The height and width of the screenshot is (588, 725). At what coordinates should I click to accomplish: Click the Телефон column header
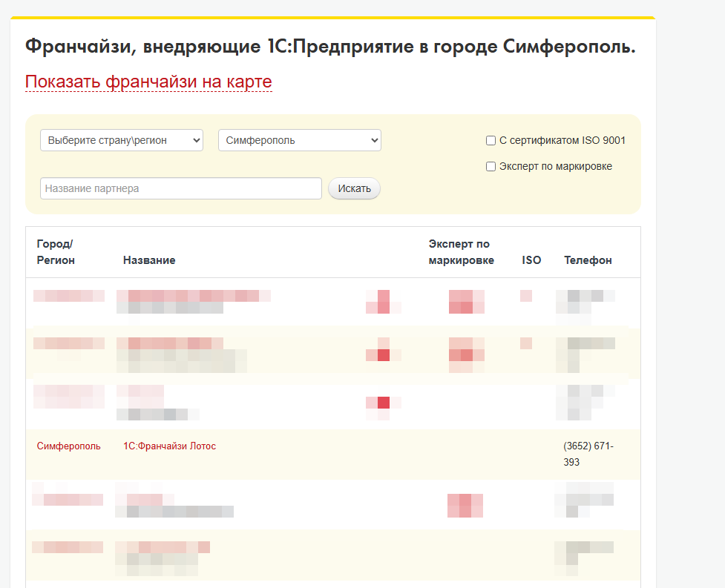588,260
